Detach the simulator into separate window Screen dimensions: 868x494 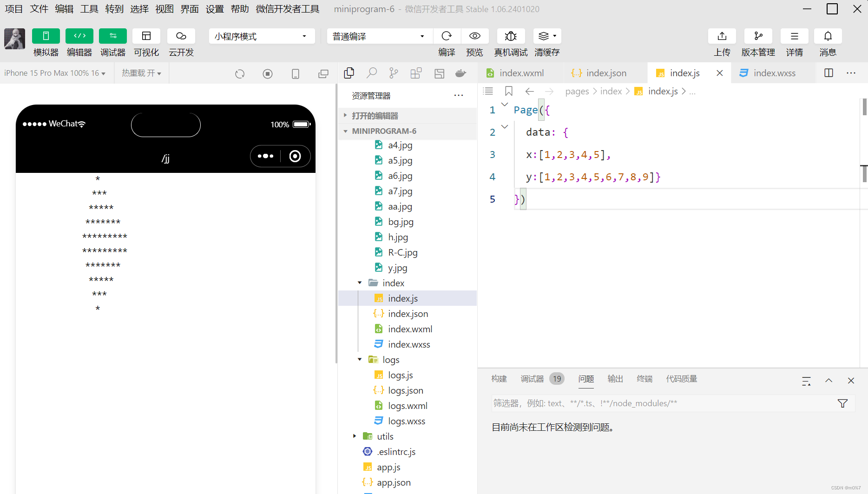click(x=323, y=74)
